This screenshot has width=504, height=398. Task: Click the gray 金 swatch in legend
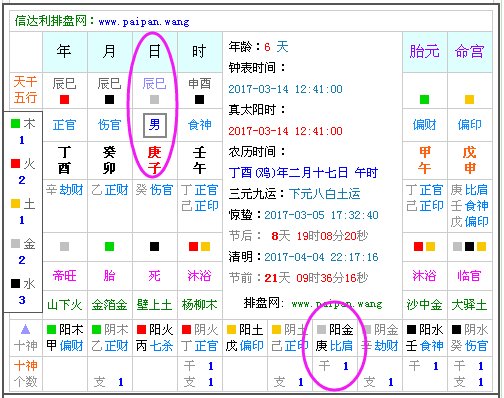pos(15,243)
